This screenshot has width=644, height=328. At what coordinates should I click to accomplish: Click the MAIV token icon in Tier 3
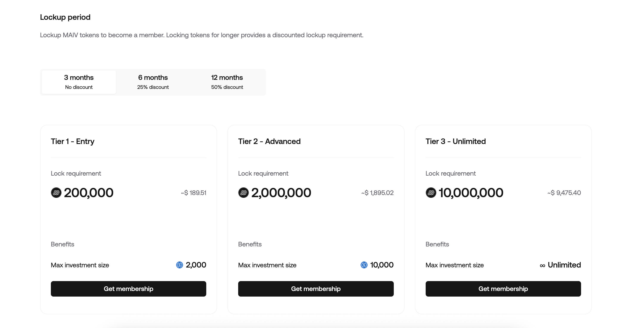click(x=431, y=193)
